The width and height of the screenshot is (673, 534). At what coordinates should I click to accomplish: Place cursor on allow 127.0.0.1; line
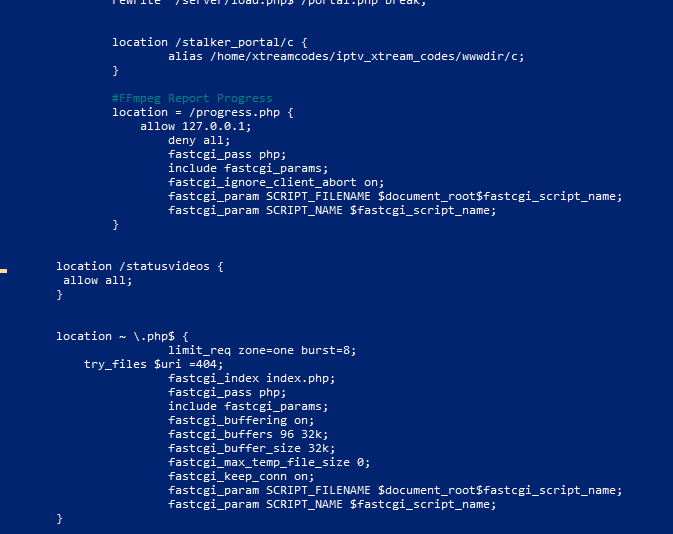196,126
